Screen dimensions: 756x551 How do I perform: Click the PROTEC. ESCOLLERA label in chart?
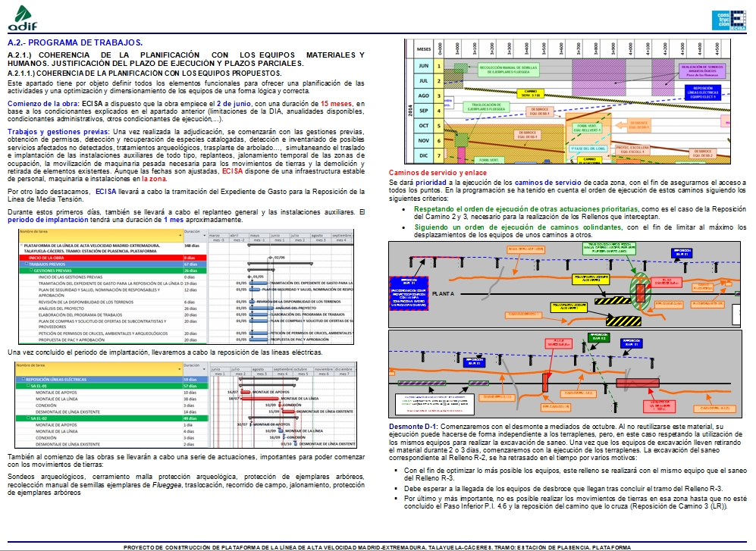[632, 150]
